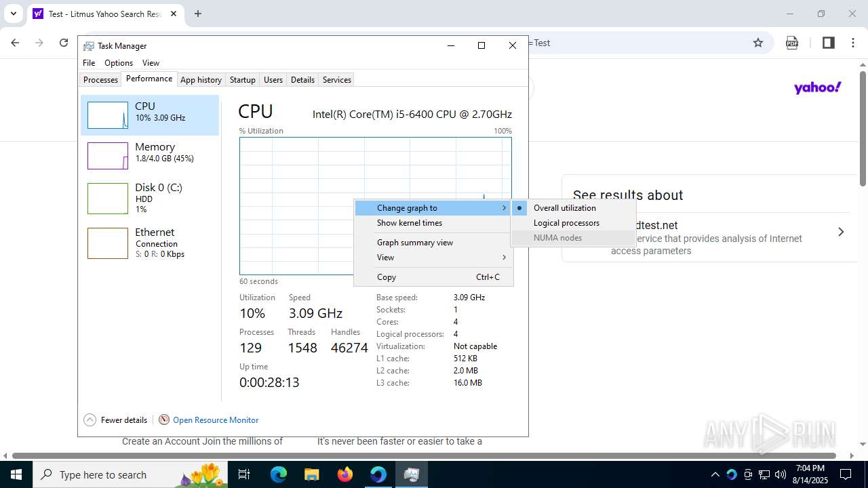Toggle Show kernel times

point(433,223)
